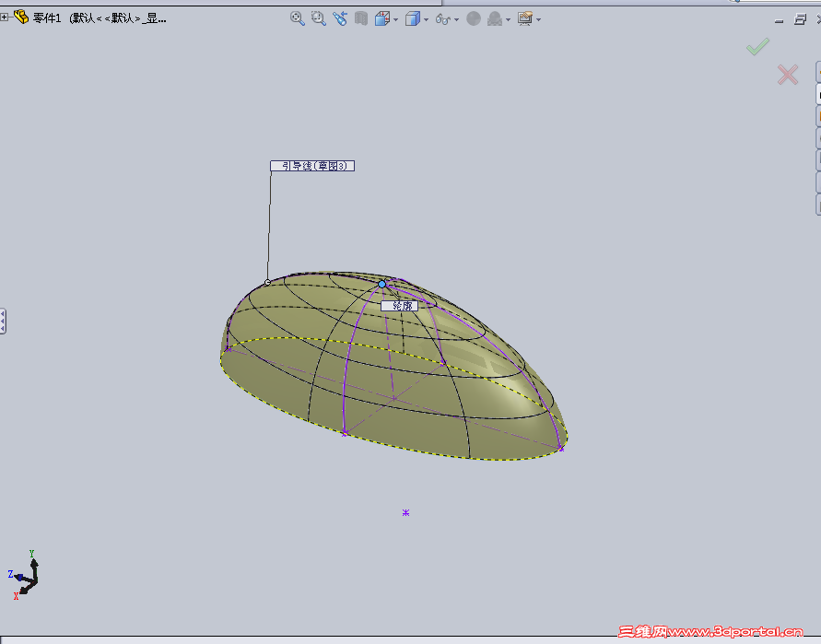Click the View Settings monitor icon
The image size is (821, 644).
click(x=525, y=18)
